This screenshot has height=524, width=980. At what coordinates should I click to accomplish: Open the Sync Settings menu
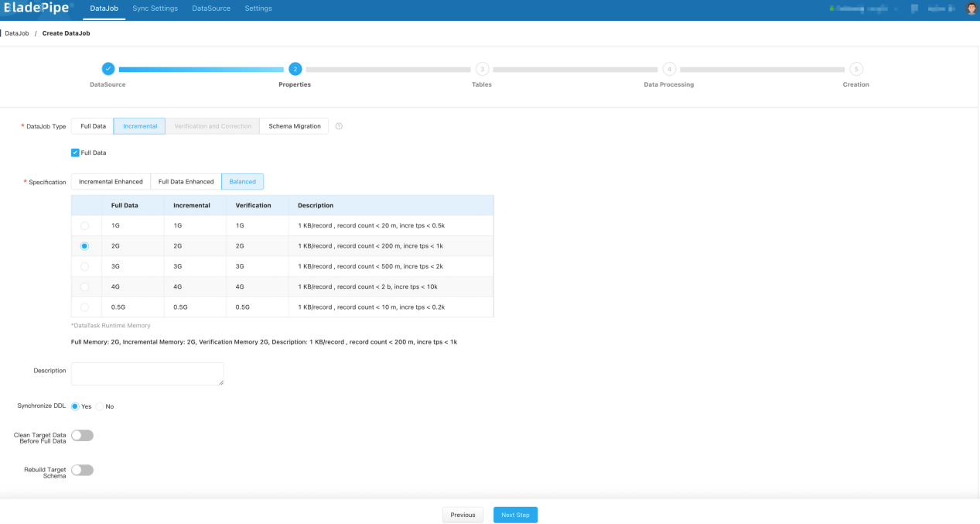pos(155,9)
